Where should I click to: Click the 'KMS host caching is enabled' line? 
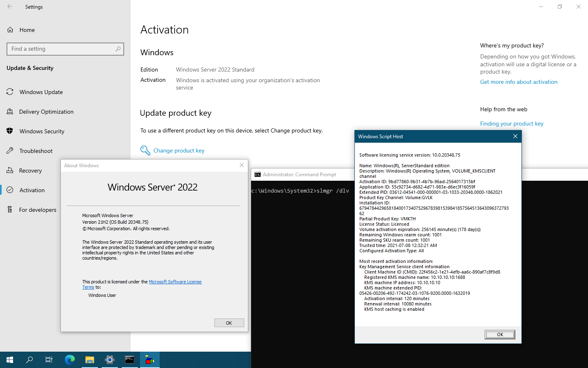[394, 309]
